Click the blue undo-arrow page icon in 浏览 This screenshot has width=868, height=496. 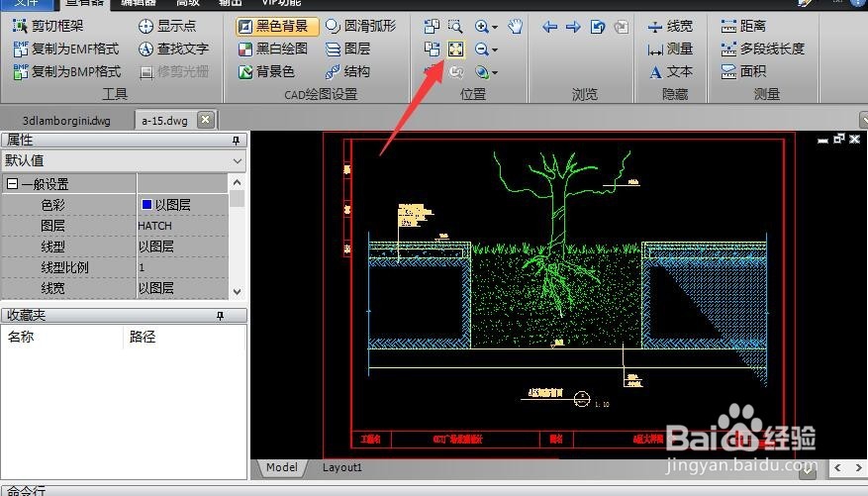pyautogui.click(x=597, y=26)
